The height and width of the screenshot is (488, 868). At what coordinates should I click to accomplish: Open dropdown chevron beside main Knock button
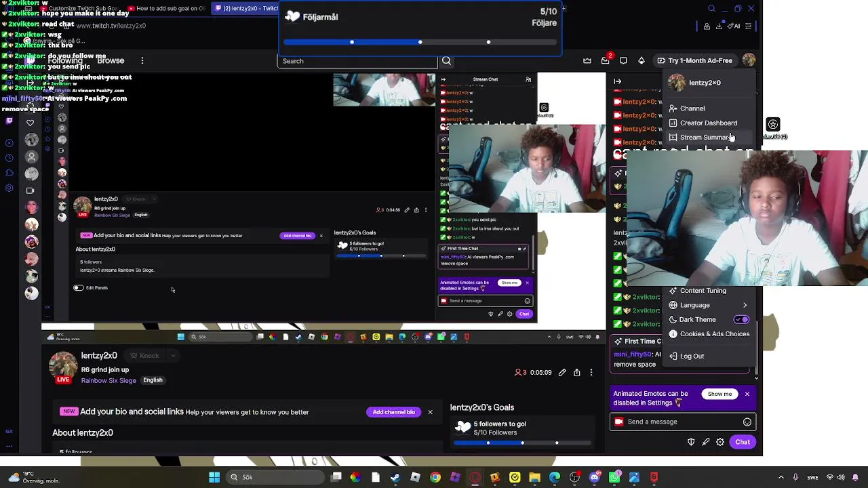[173, 356]
